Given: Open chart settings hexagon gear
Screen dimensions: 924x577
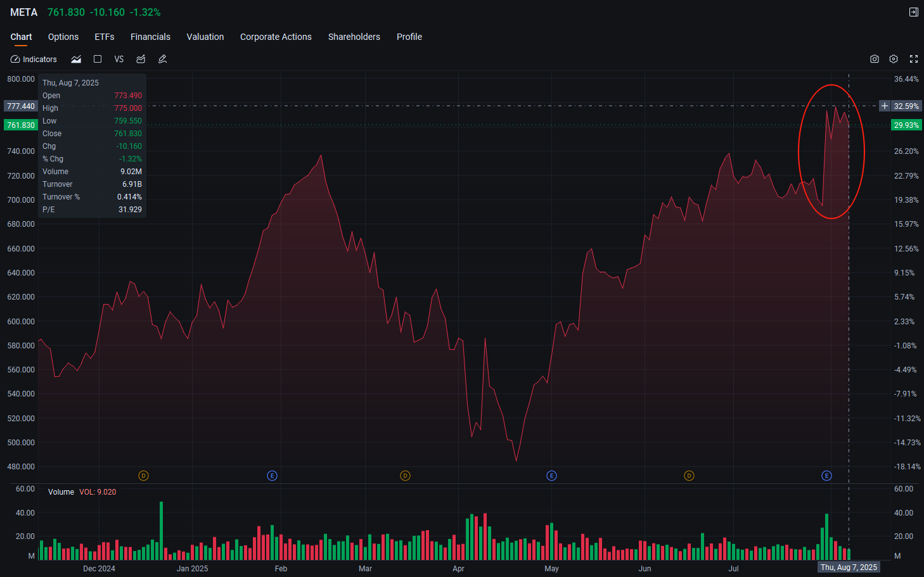Looking at the screenshot, I should (894, 59).
